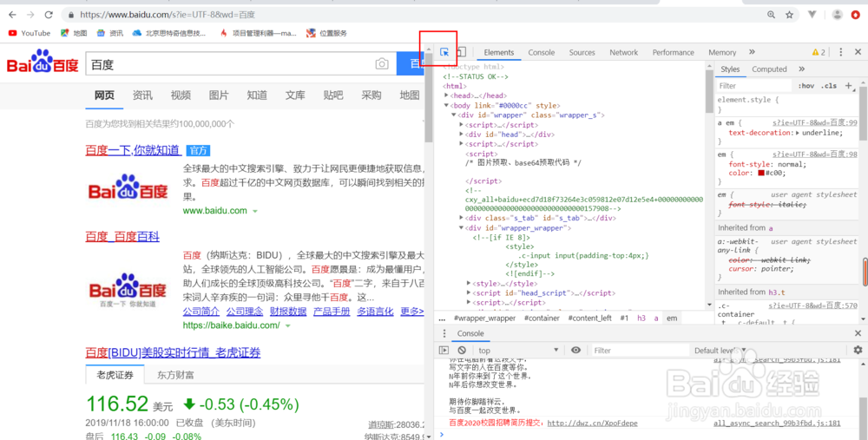Show more DevTools panels with the chevron
This screenshot has width=868, height=440.
[x=752, y=52]
